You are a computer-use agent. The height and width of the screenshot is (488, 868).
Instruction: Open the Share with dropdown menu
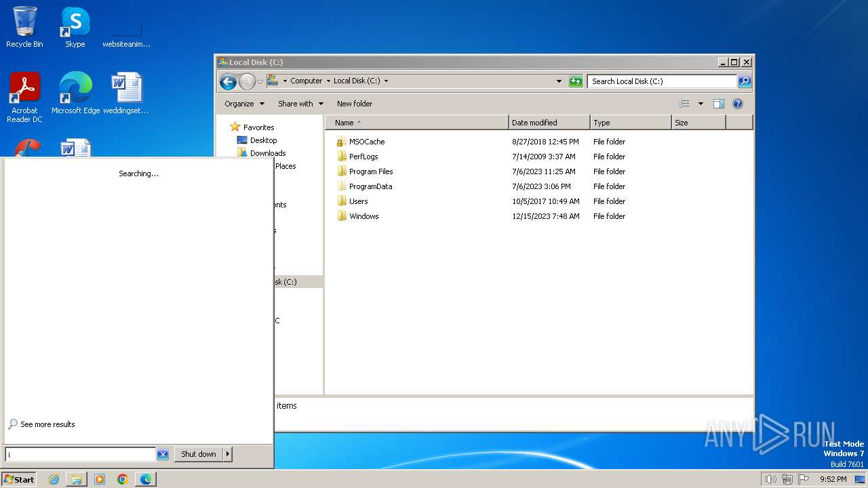click(300, 104)
